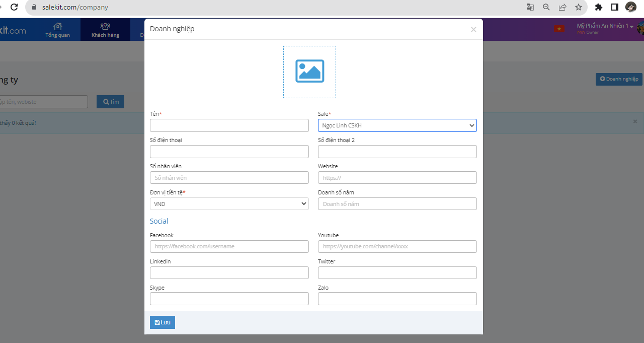The height and width of the screenshot is (343, 644).
Task: Focus the Tên input field
Action: pos(229,125)
